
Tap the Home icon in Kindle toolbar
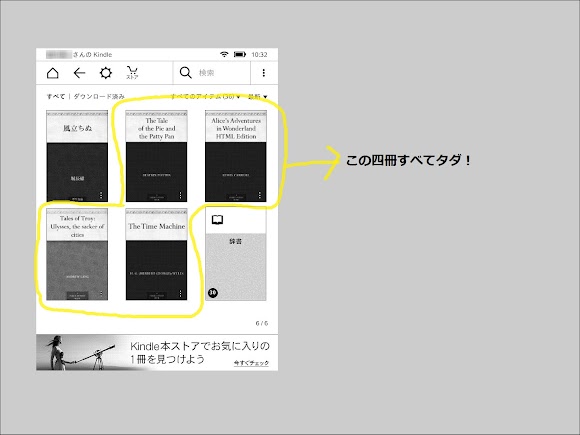[53, 73]
